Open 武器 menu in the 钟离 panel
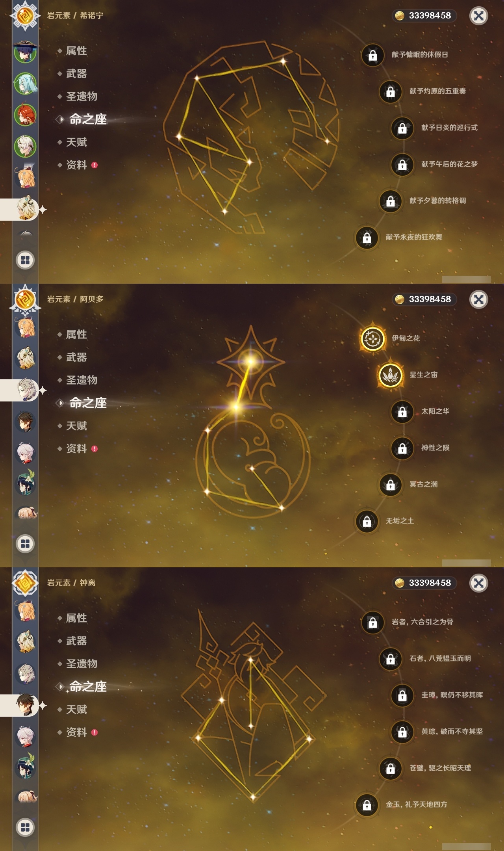 pos(76,641)
